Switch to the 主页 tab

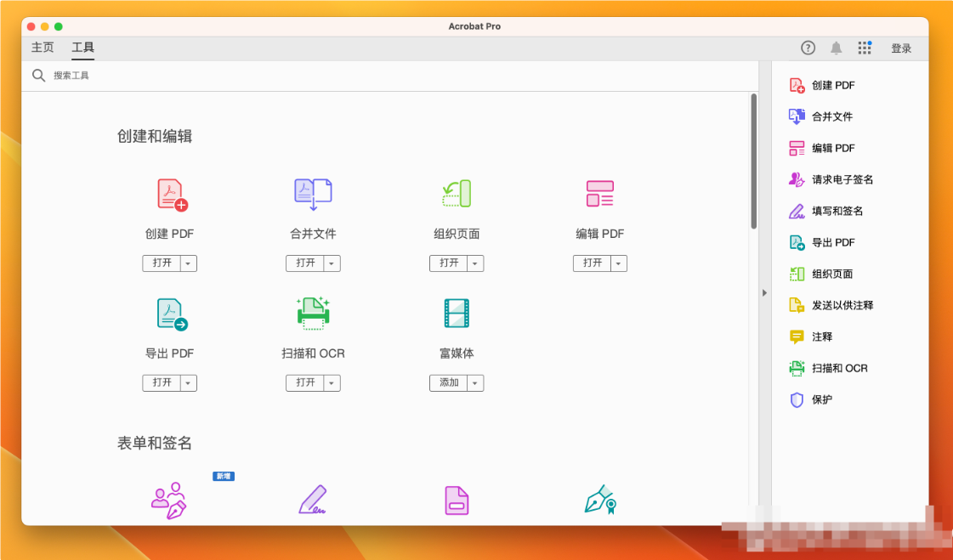pyautogui.click(x=43, y=48)
